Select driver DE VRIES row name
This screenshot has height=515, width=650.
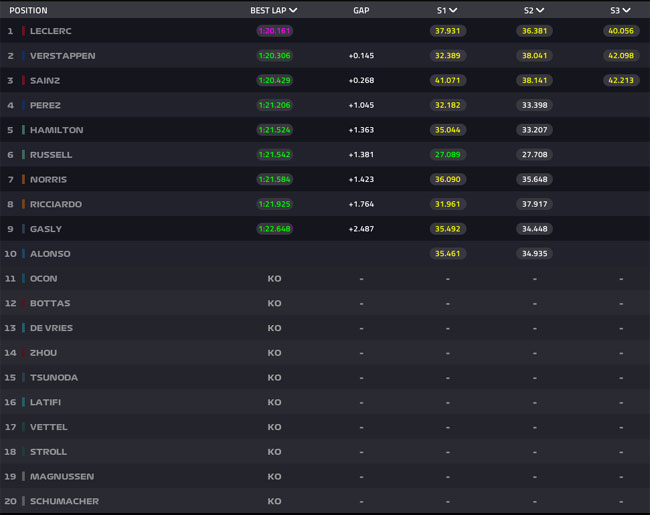[51, 328]
